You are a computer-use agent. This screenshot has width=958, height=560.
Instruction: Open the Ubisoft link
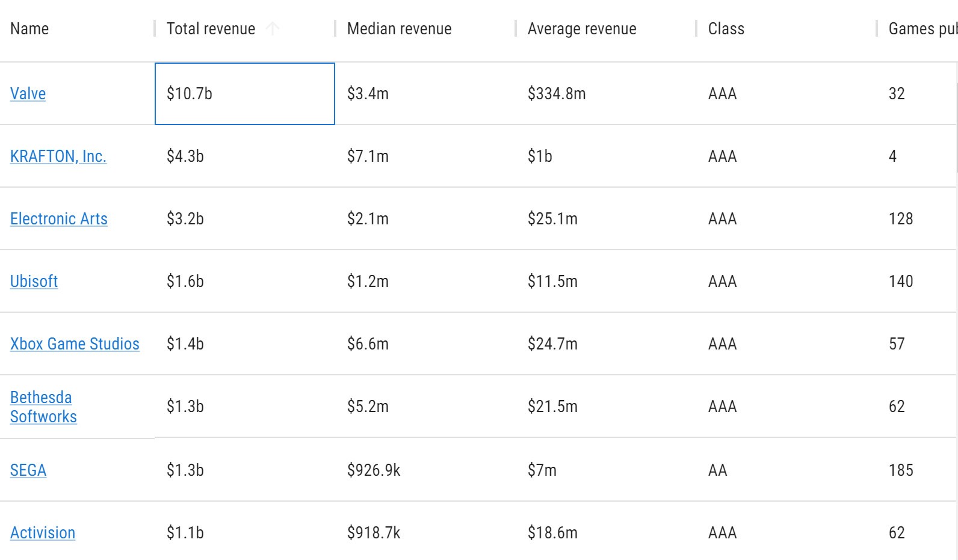(x=34, y=282)
